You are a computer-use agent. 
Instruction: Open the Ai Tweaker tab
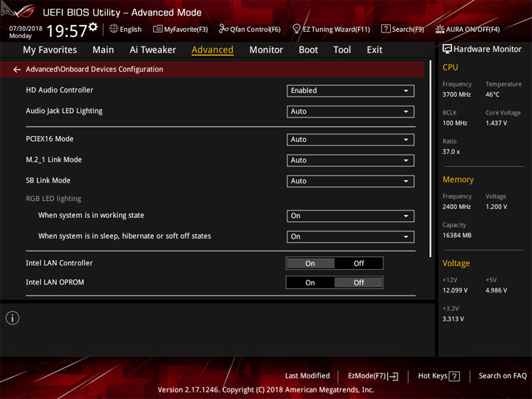pos(153,50)
